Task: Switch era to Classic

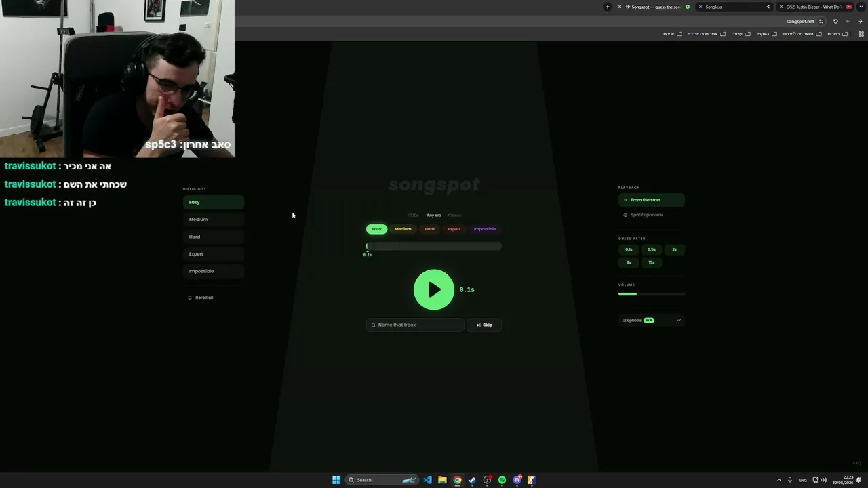Action: click(454, 216)
